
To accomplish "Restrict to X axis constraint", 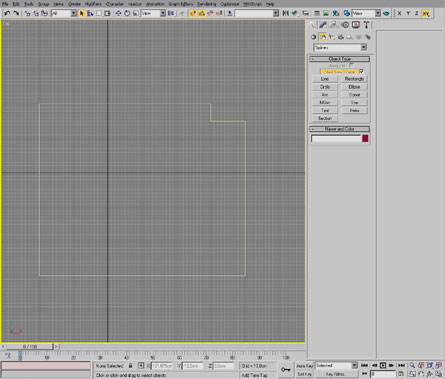I will pos(399,13).
